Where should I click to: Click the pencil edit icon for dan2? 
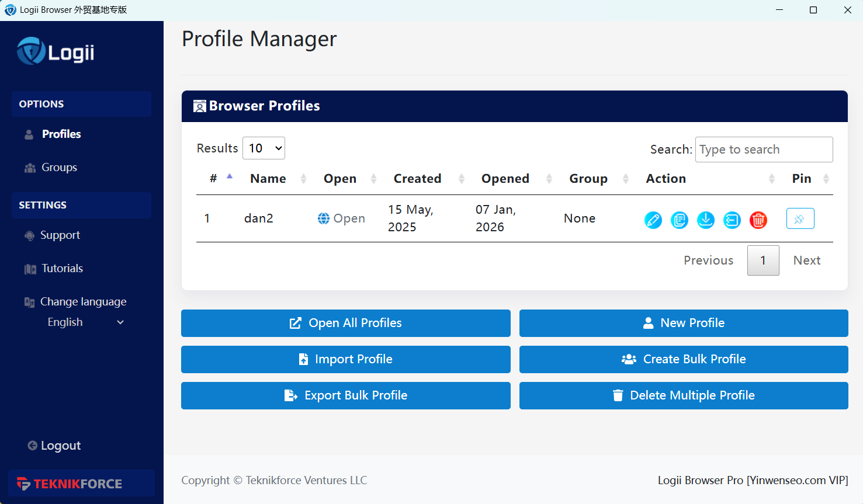point(653,220)
